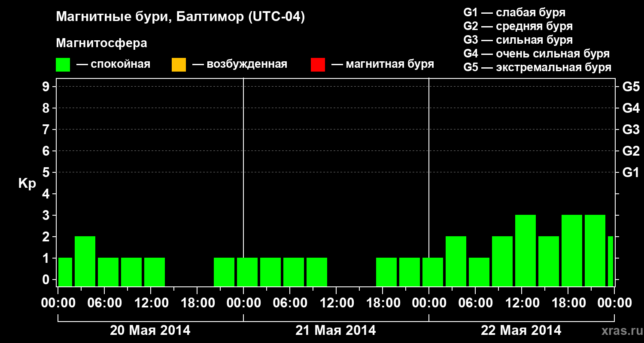Click the 'G4 — очень сильная буря' legend line

(537, 54)
